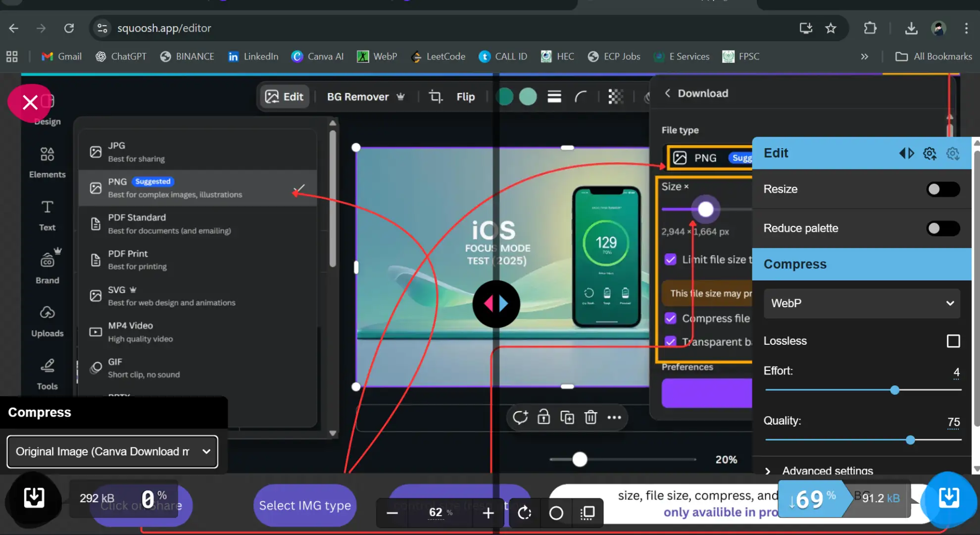Click the 91.2 kB output size readout

881,498
